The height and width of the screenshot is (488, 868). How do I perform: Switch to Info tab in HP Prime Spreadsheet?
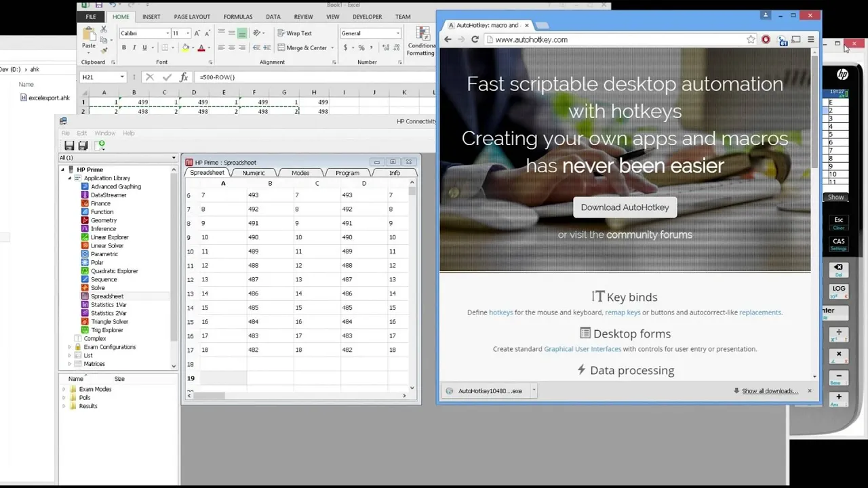(x=395, y=173)
